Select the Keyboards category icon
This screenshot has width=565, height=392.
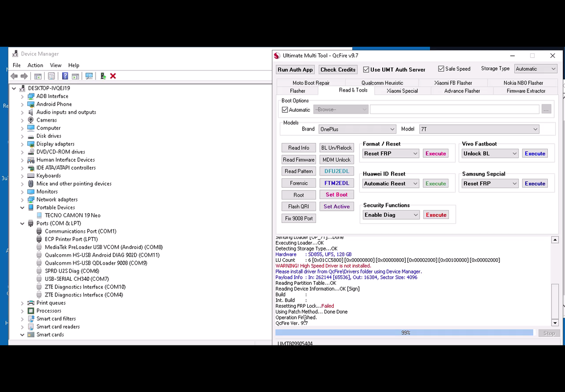click(31, 176)
